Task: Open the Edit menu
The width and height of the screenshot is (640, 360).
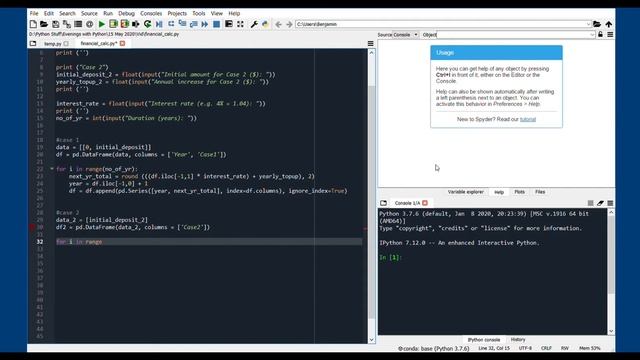Action: [x=49, y=13]
